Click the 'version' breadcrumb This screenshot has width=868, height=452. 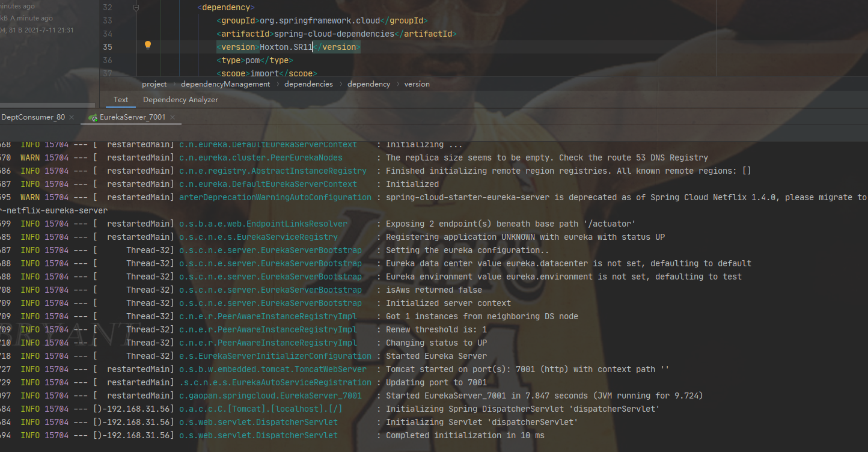(x=417, y=84)
